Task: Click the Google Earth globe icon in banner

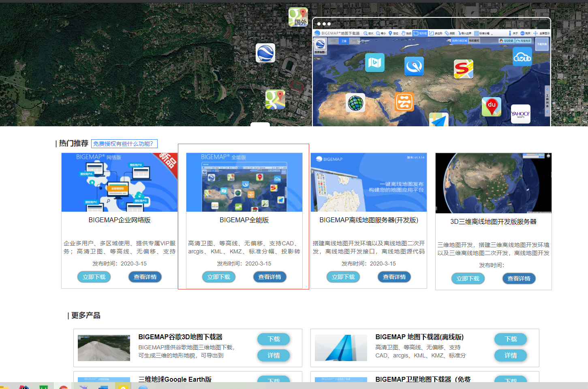Action: coord(265,53)
